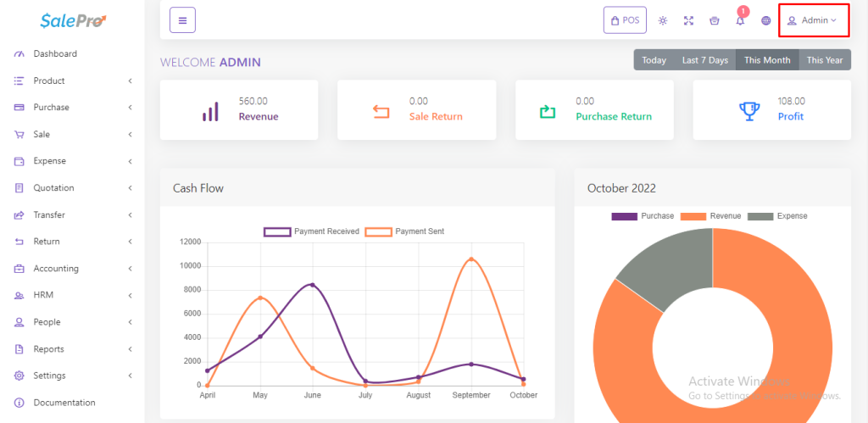Open the Admin user dropdown

point(813,20)
